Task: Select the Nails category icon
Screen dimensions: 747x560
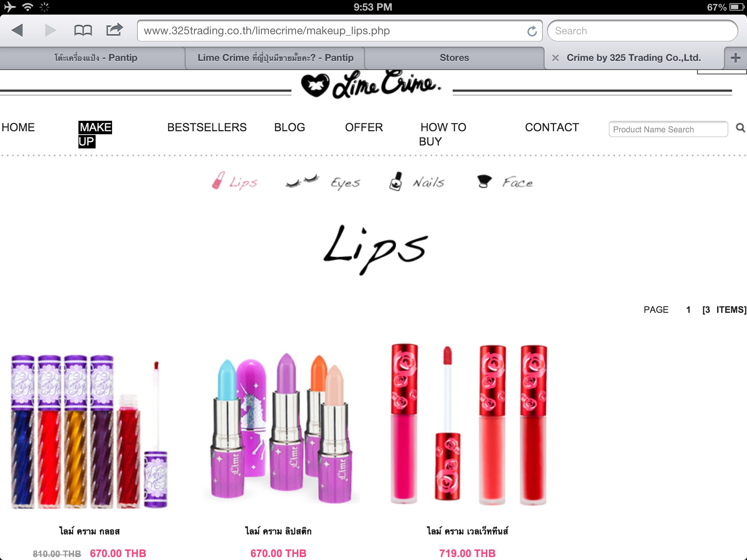Action: click(417, 182)
